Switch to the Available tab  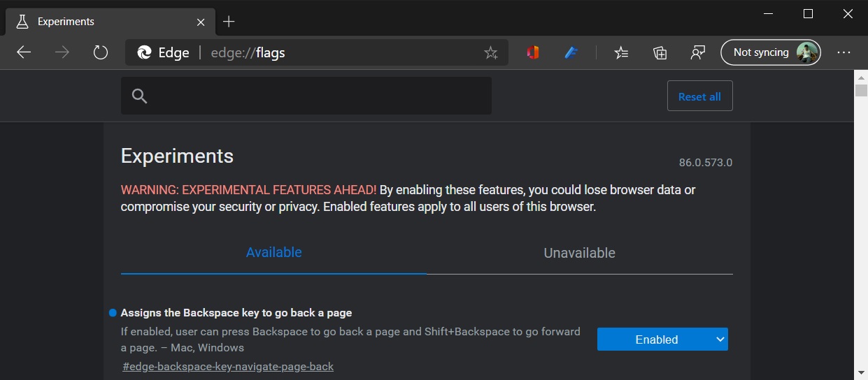pyautogui.click(x=273, y=253)
